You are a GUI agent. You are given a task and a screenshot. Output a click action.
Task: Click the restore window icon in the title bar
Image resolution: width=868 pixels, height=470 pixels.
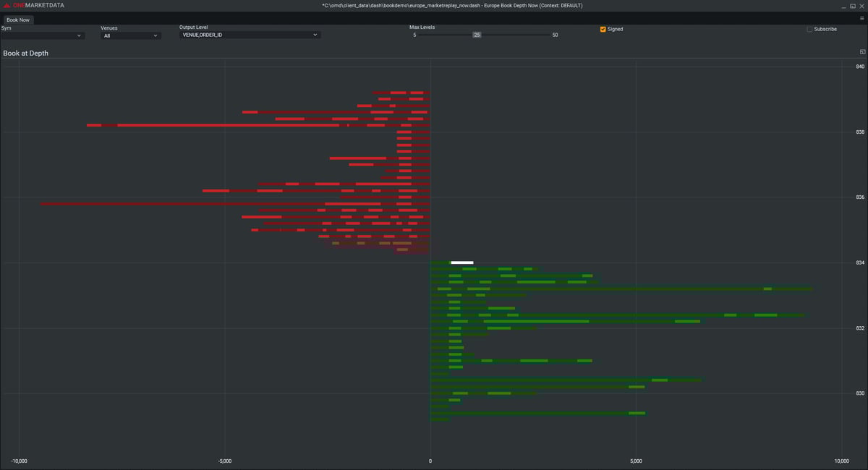(852, 5)
